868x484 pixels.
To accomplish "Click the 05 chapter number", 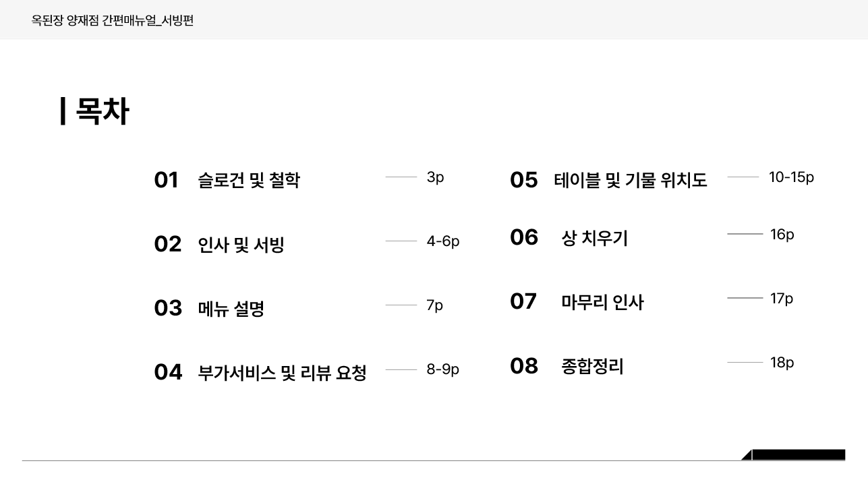I will (524, 180).
